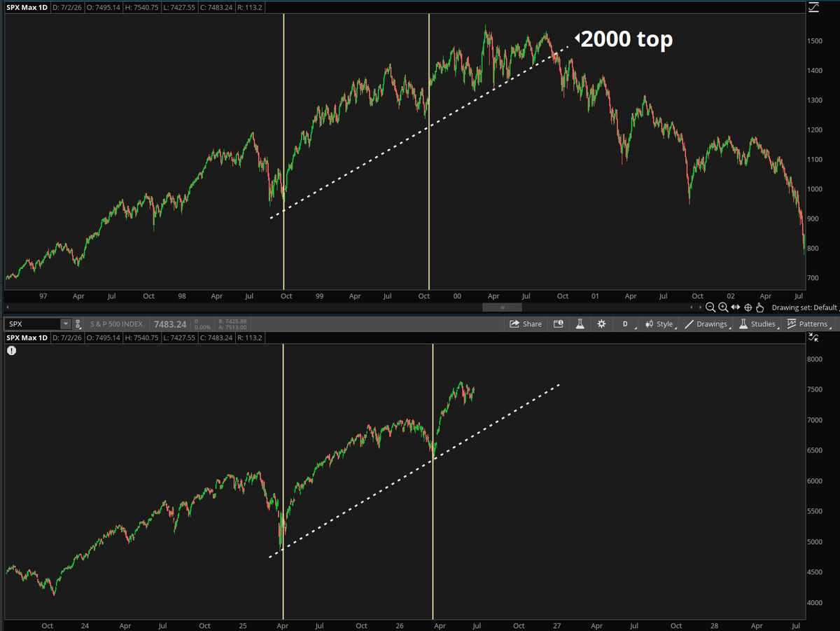The width and height of the screenshot is (840, 631).
Task: Click the ask value A: 7513.00
Action: [x=232, y=328]
